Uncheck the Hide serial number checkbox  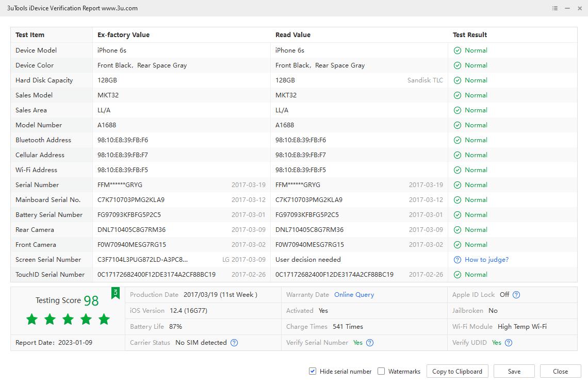tap(313, 372)
